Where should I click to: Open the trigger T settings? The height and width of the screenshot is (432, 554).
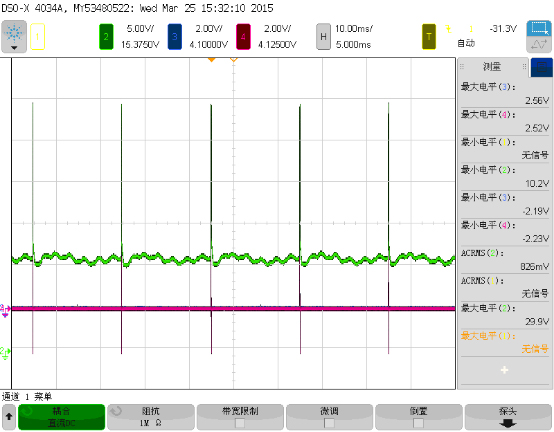429,36
